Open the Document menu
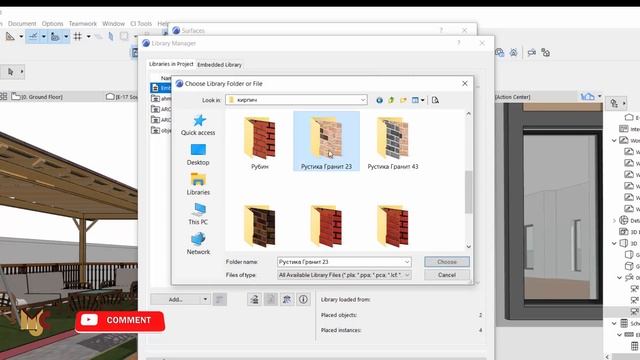Viewport: 640px width, 360px height. point(22,24)
